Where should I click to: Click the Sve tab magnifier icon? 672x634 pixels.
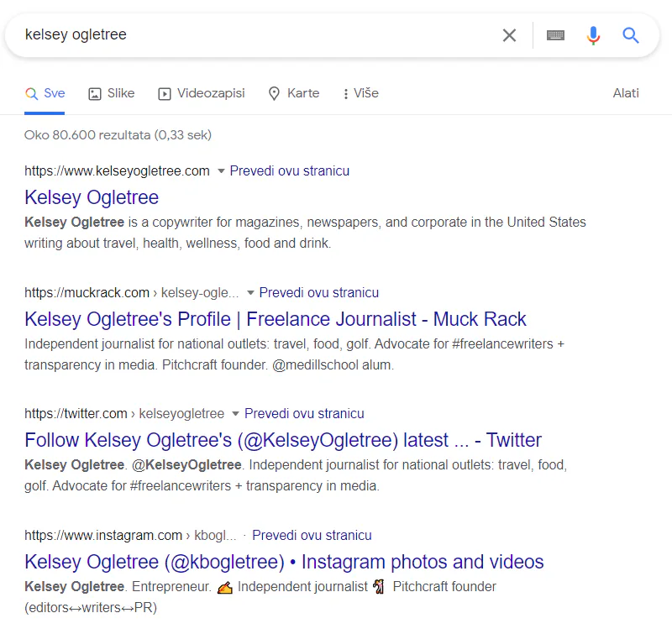point(31,94)
